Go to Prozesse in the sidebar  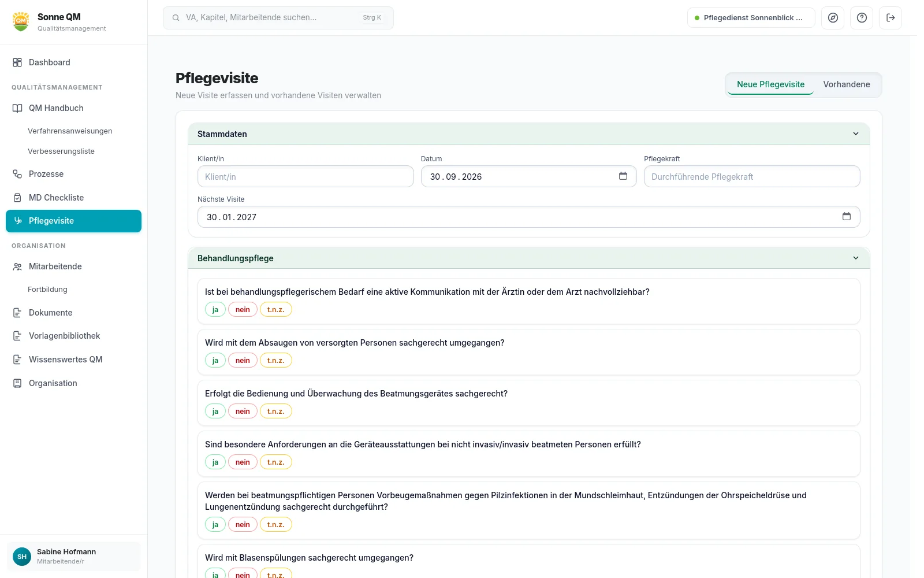73,174
